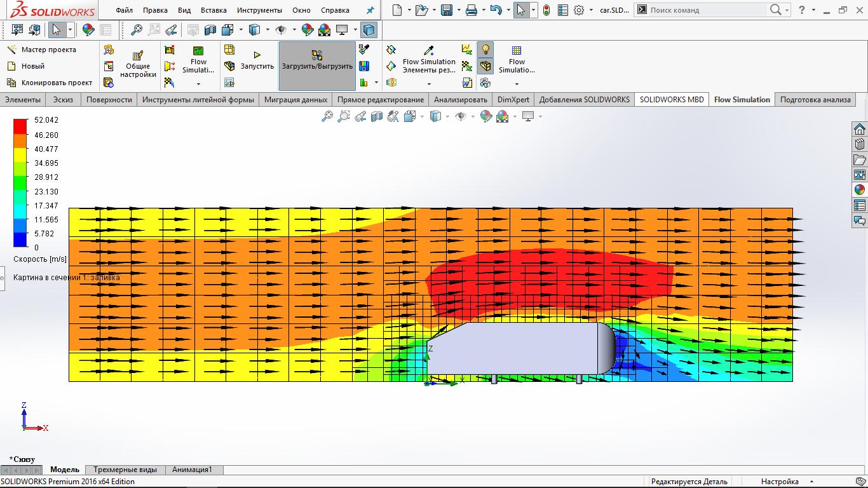868x488 pixels.
Task: Click the Запустить run button
Action: coord(257,61)
